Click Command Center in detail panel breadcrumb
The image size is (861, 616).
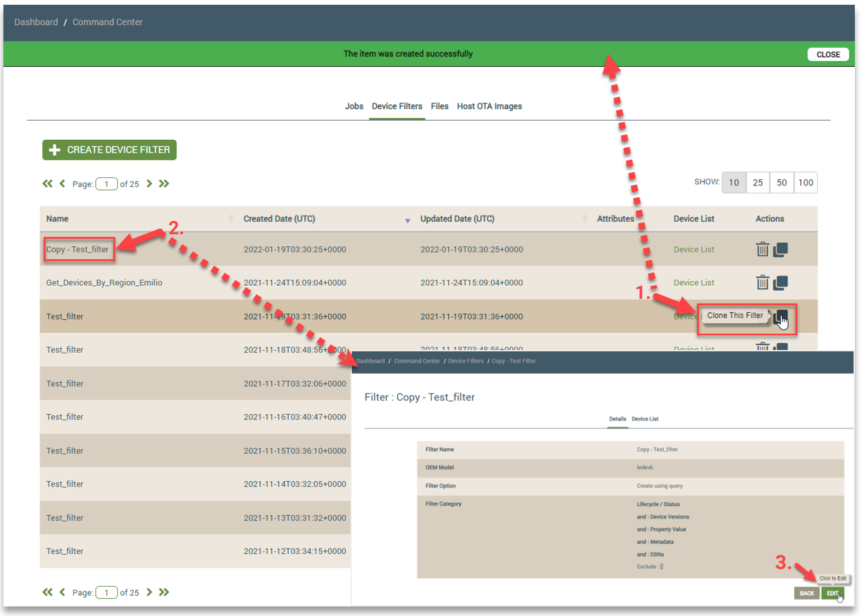point(417,361)
